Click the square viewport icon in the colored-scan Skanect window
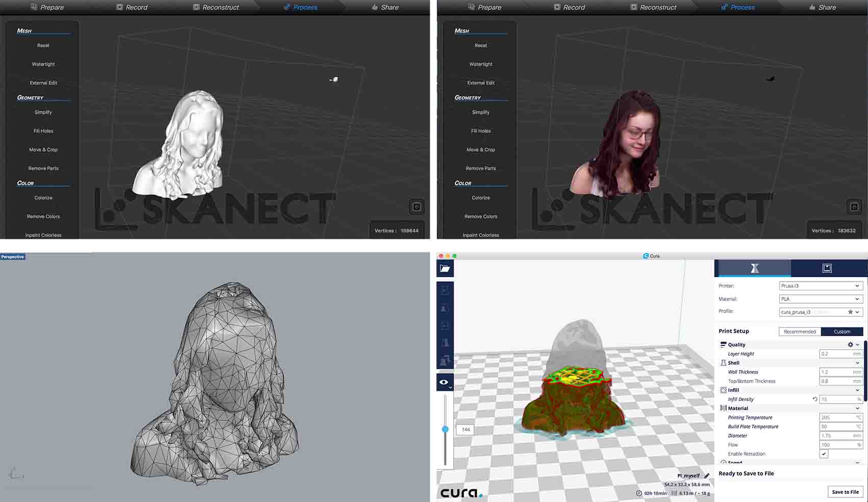868x502 pixels. 854,207
